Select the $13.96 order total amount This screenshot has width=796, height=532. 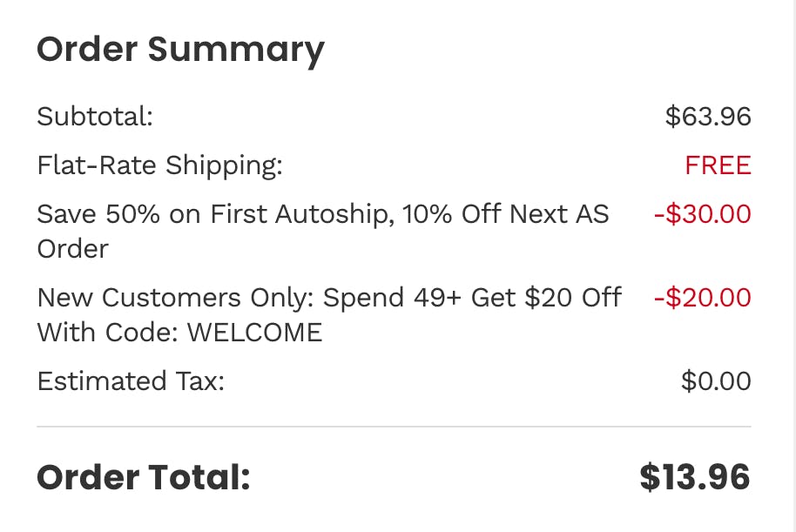694,477
